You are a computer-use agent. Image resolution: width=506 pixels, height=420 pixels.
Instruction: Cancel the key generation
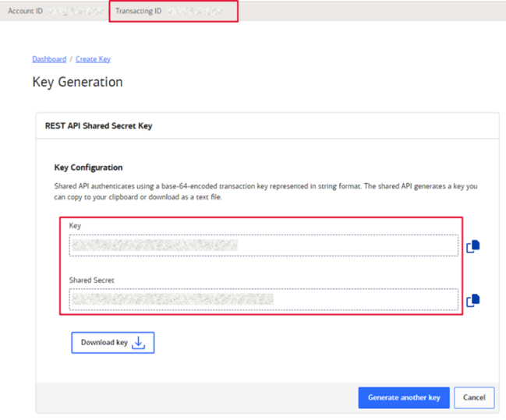(x=474, y=397)
